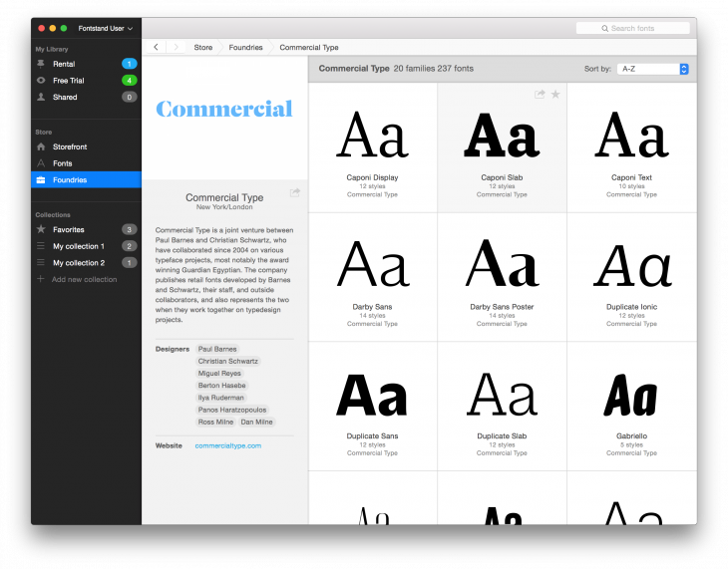
Task: Click share icon beside Commercial Type heading
Action: click(295, 192)
